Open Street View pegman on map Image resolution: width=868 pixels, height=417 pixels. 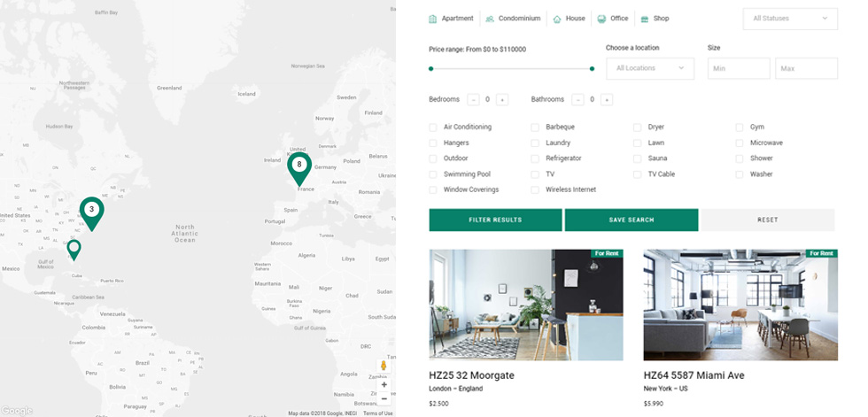pyautogui.click(x=384, y=366)
